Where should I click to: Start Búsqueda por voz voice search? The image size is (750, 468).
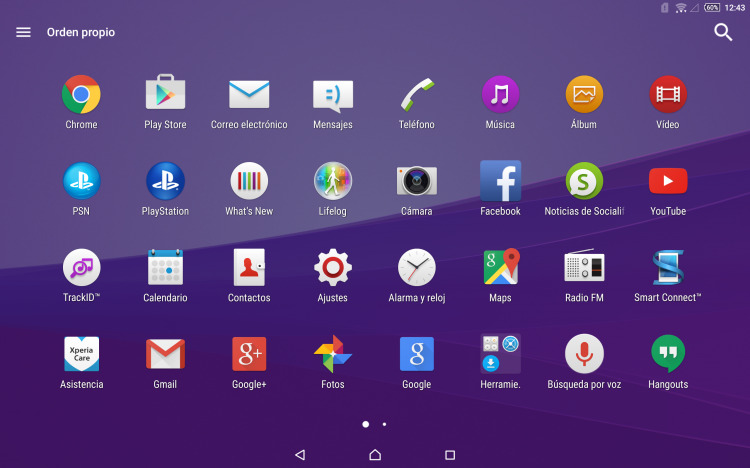pos(584,354)
